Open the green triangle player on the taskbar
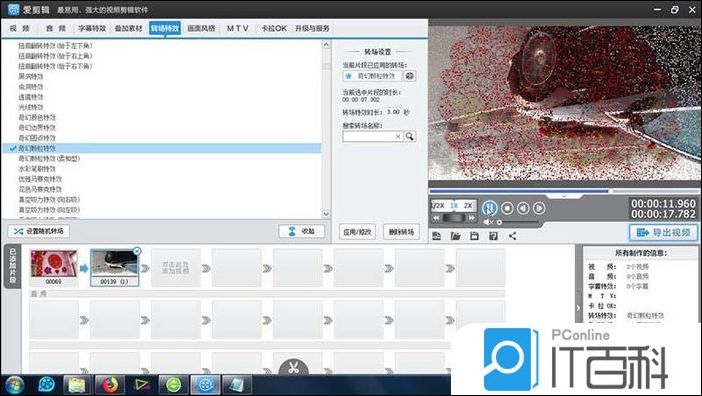 point(142,385)
